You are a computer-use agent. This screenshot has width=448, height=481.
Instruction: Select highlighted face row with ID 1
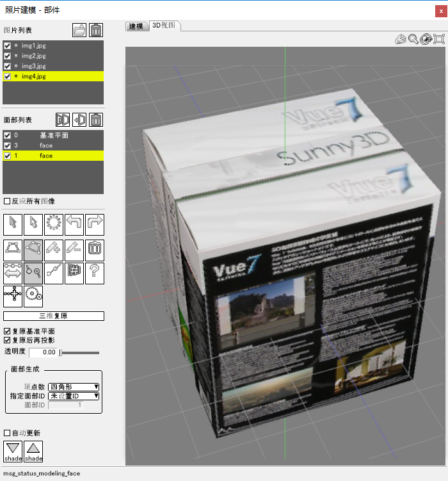(53, 156)
